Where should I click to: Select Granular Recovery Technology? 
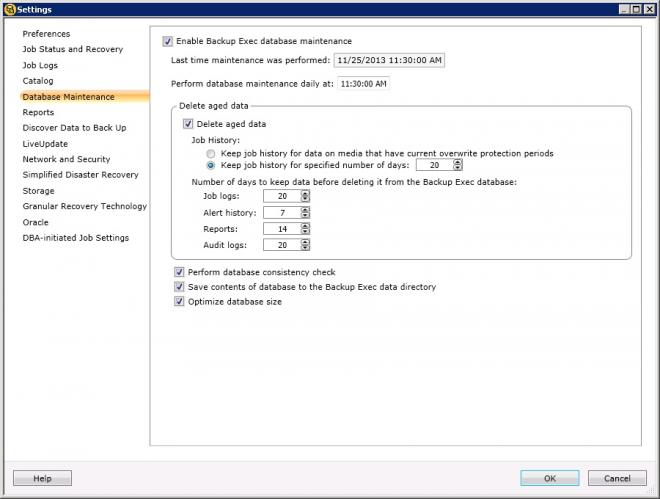click(x=85, y=206)
